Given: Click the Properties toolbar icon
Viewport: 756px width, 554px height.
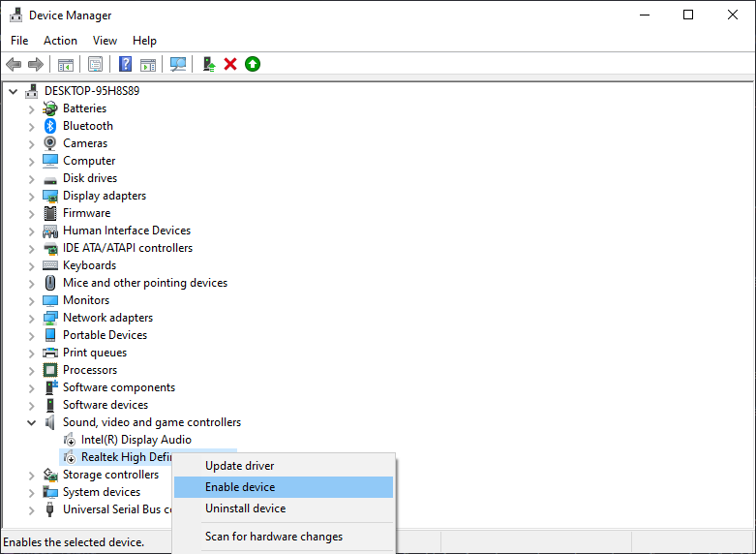Looking at the screenshot, I should click(x=95, y=64).
